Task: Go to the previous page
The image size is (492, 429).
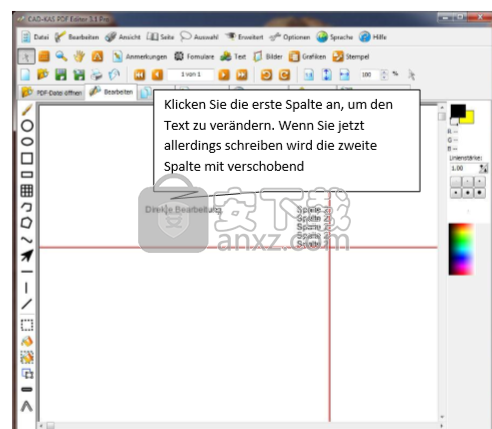Action: coord(157,75)
